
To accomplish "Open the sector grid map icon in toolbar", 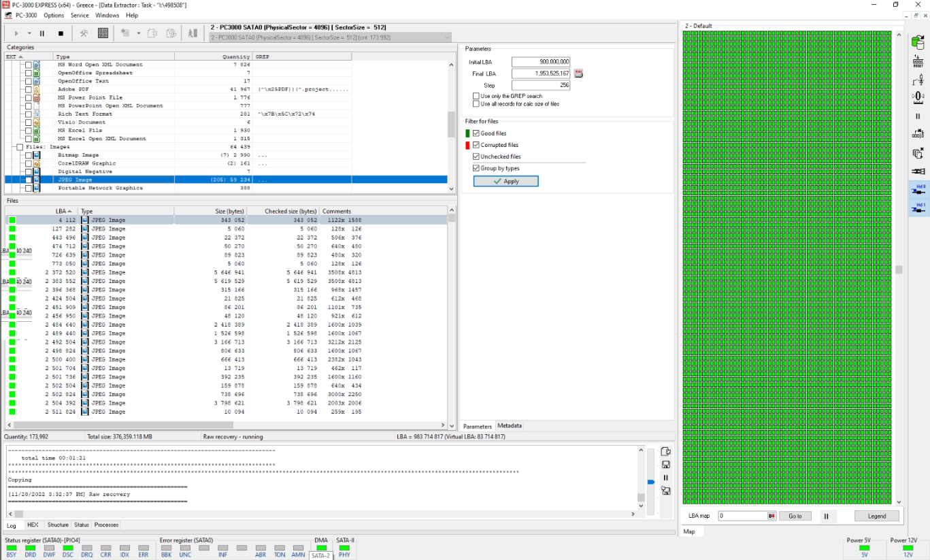I will [x=103, y=33].
